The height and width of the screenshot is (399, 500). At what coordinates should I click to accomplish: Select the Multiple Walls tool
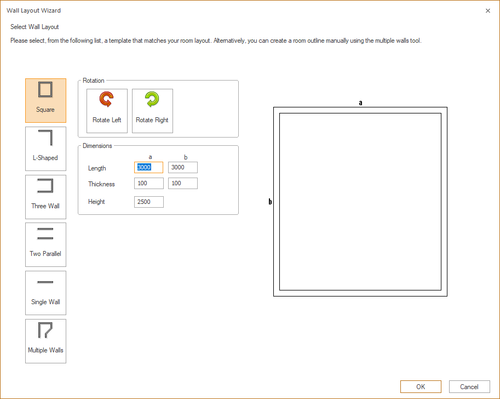tap(46, 341)
